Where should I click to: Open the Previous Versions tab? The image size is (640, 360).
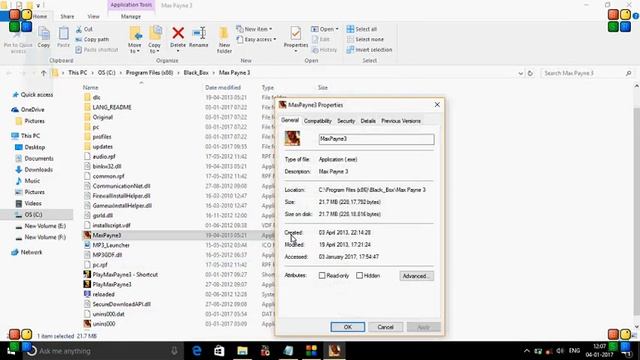[x=401, y=121]
